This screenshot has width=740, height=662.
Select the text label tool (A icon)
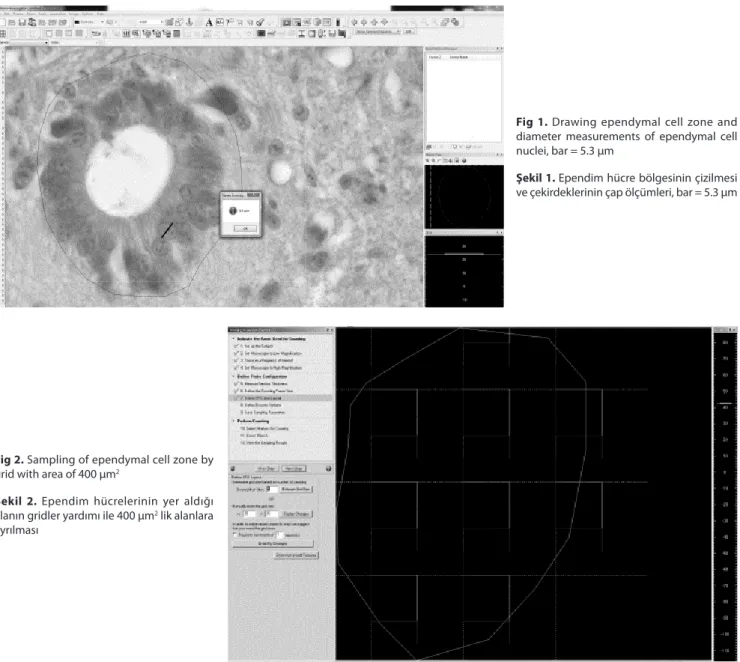[x=209, y=22]
